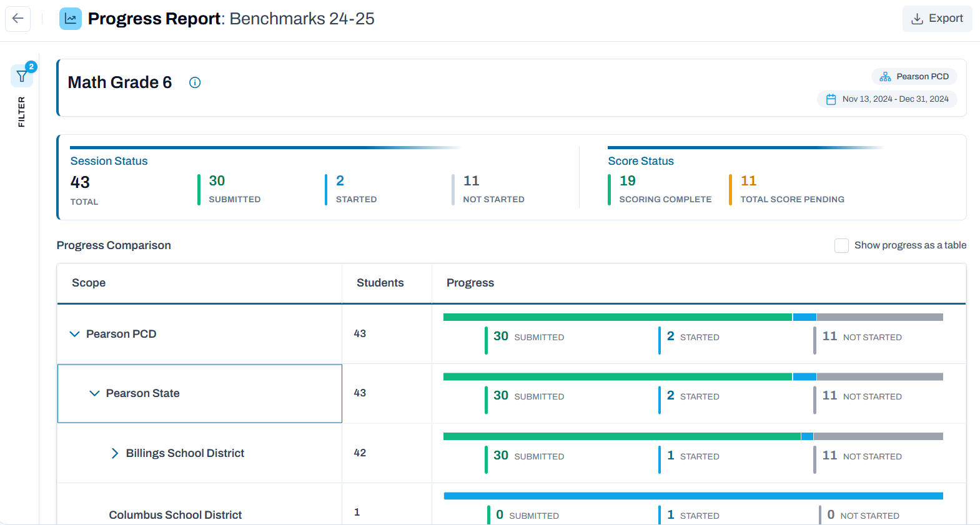Click the Score Status heading
The width and height of the screenshot is (980, 525).
[641, 161]
